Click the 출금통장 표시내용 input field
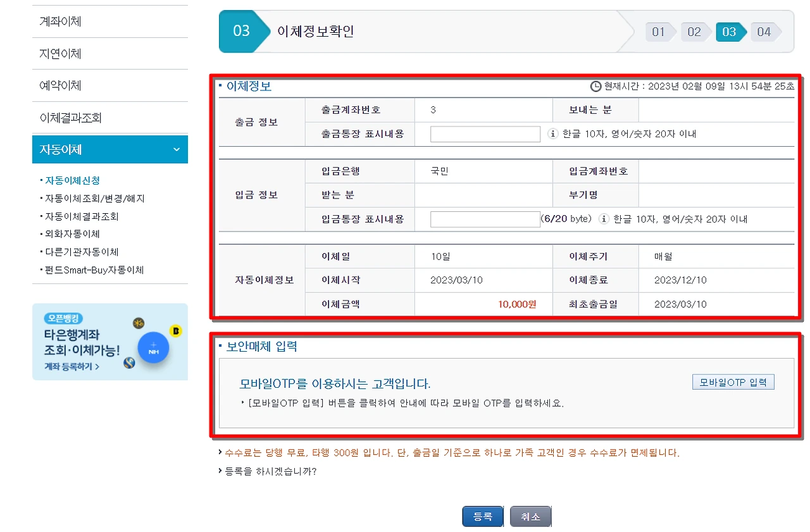The height and width of the screenshot is (532, 810). (x=484, y=133)
